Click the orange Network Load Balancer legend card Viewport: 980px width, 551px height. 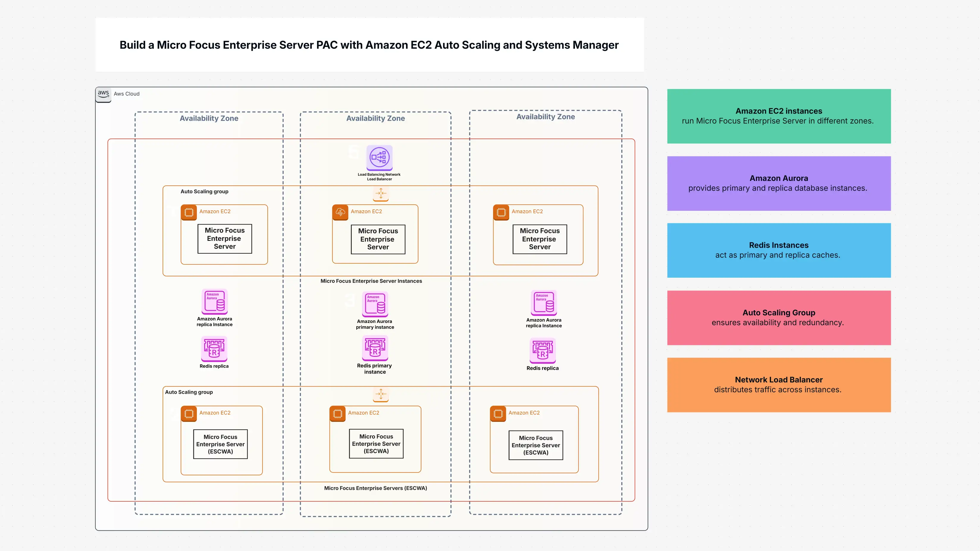778,384
